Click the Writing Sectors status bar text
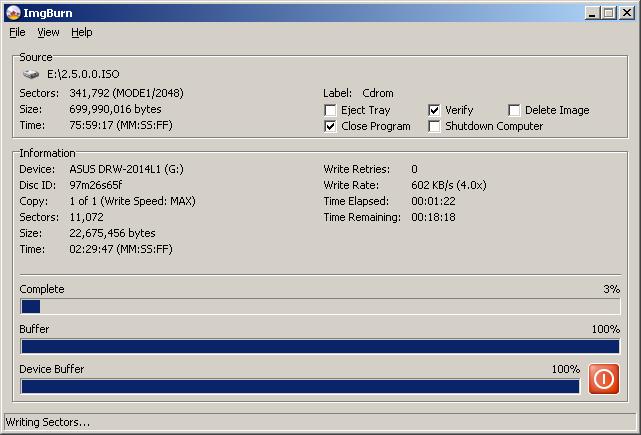The height and width of the screenshot is (435, 641). click(47, 422)
